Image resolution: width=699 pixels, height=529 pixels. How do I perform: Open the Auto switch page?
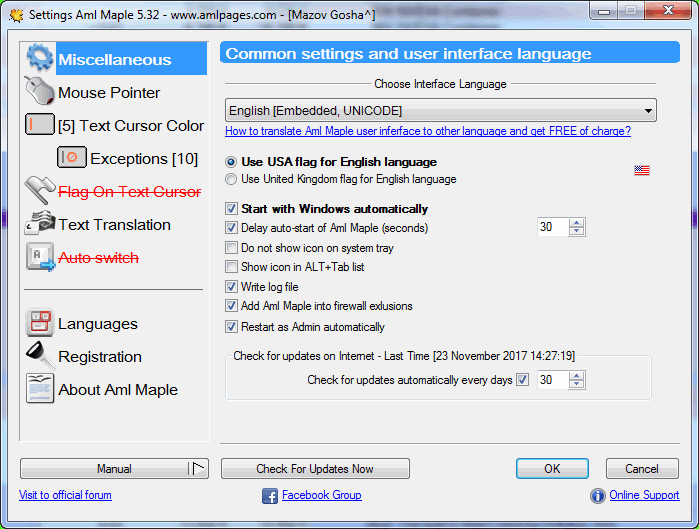coord(99,258)
